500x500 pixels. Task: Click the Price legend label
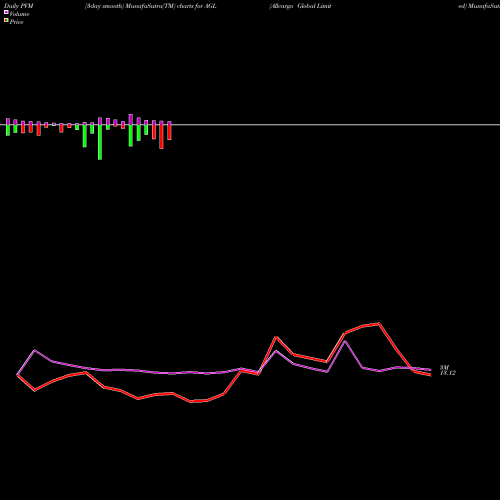coord(16,22)
